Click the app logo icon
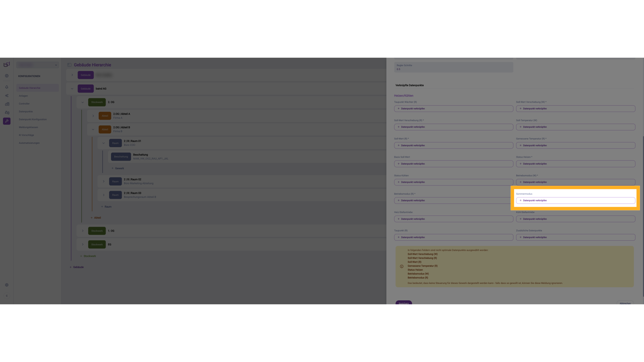644x362 pixels. coord(7,64)
